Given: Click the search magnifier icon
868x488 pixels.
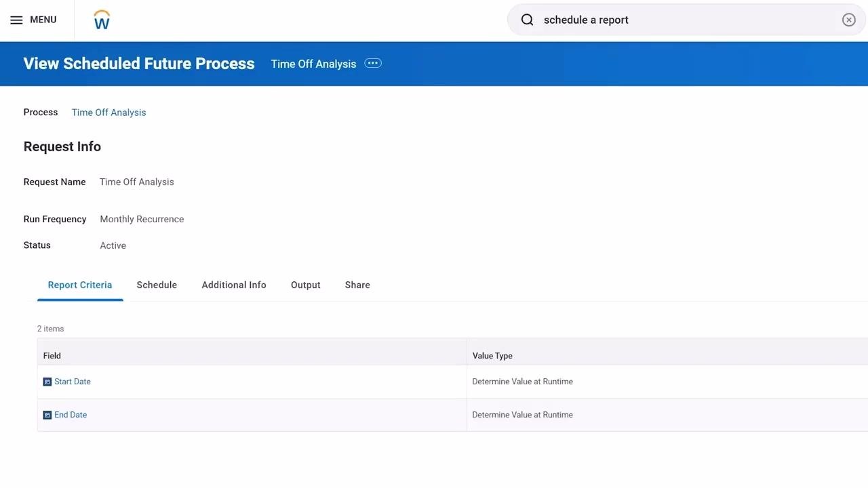Looking at the screenshot, I should click(x=527, y=20).
